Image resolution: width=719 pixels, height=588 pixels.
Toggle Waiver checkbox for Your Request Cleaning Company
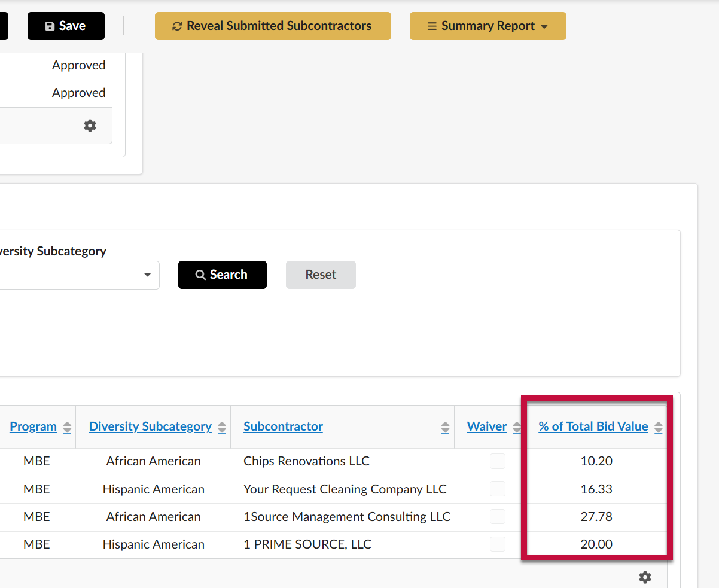498,489
